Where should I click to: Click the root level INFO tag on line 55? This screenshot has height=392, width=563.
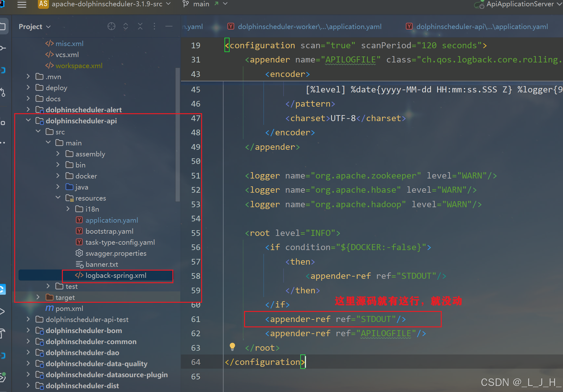(x=293, y=233)
